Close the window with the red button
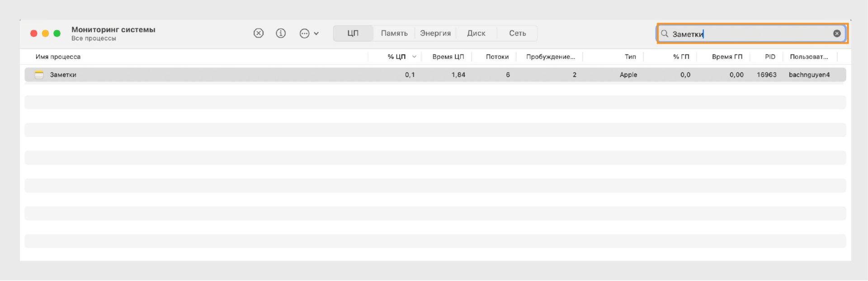 point(33,33)
